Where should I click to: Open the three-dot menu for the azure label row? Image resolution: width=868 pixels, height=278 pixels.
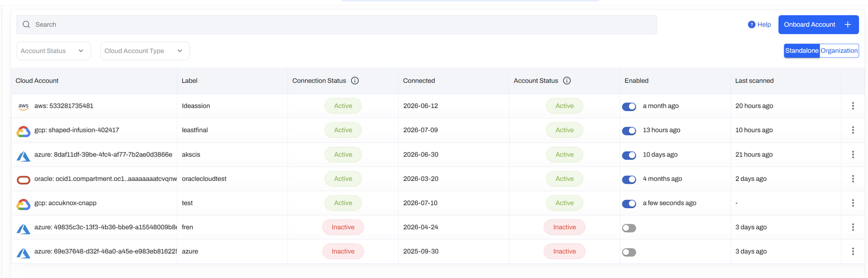pyautogui.click(x=853, y=251)
